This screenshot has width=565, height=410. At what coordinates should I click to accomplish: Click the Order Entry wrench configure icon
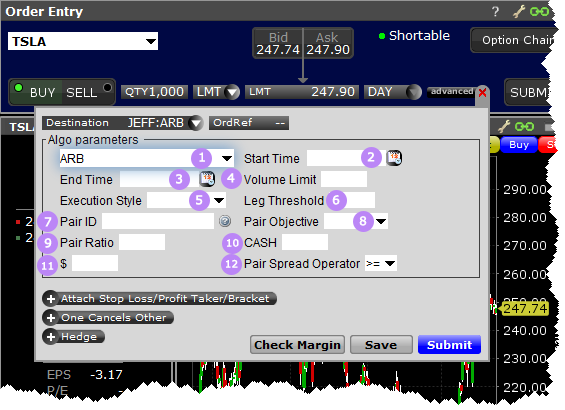tap(519, 12)
